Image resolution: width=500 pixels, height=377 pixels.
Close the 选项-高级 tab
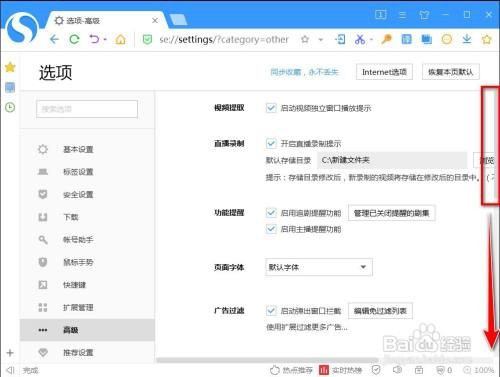pyautogui.click(x=155, y=21)
